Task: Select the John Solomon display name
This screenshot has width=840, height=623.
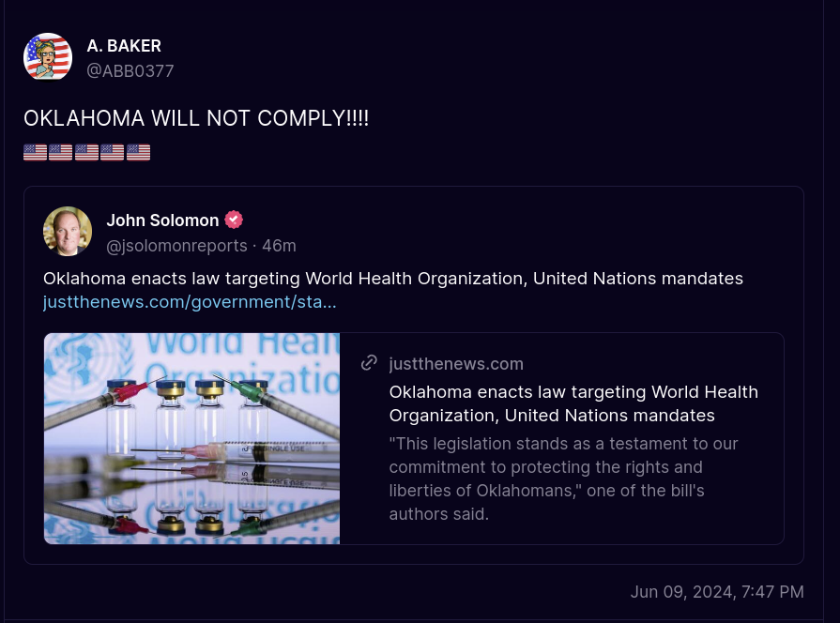Action: coord(162,220)
